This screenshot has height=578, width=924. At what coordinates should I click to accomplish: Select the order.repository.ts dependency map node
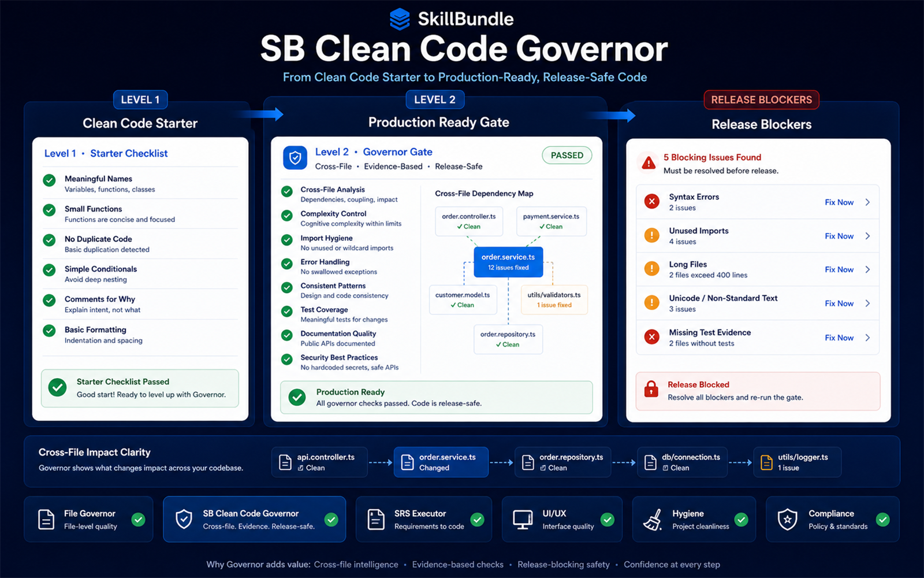(x=508, y=339)
